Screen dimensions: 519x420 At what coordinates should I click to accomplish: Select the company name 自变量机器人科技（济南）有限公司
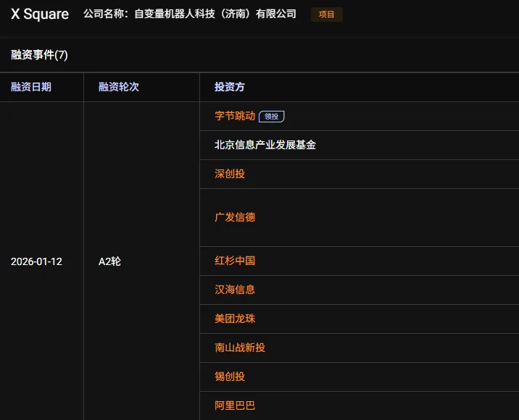pos(215,14)
